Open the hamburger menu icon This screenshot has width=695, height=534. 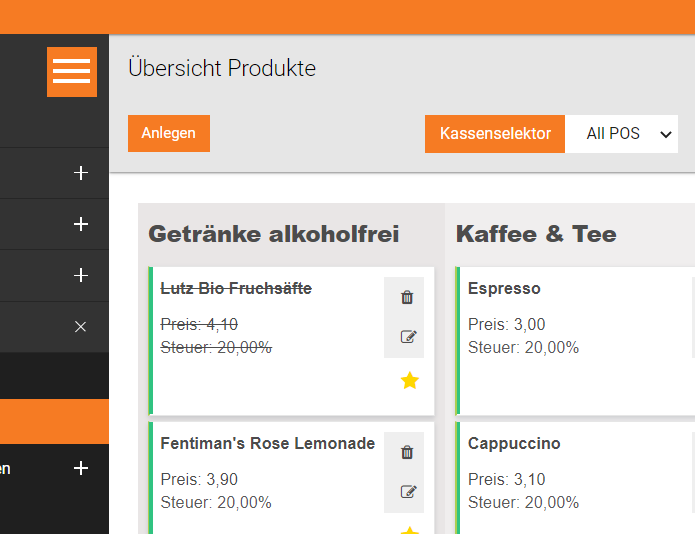(72, 72)
